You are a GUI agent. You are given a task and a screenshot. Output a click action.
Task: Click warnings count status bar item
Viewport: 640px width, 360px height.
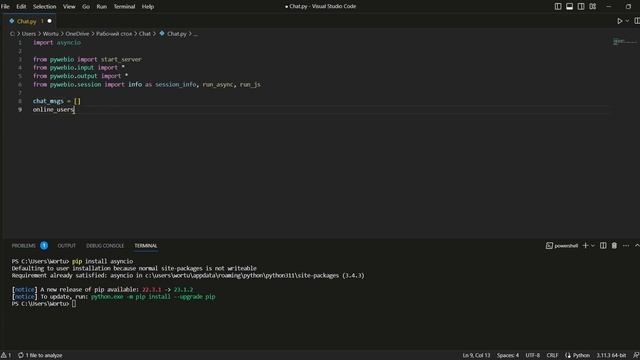click(x=6, y=356)
